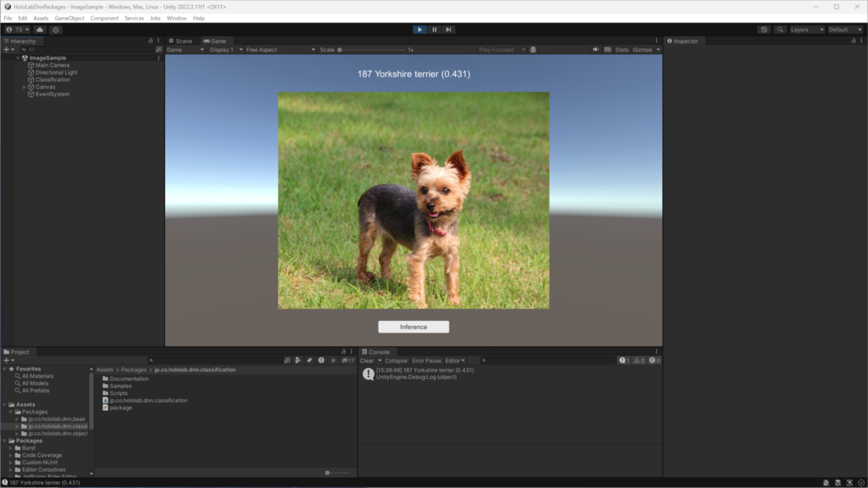Click Hierarchy search-by-type icon
Screen dimensions: 868x488
pos(159,50)
